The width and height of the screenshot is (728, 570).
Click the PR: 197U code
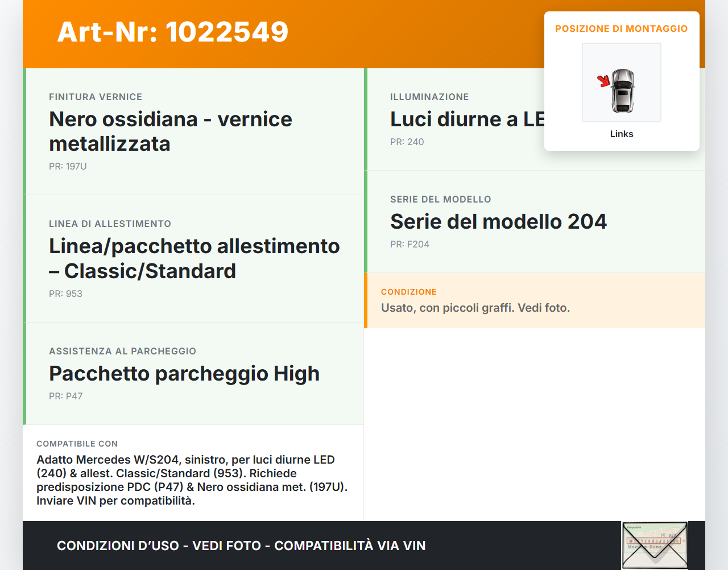(x=68, y=166)
